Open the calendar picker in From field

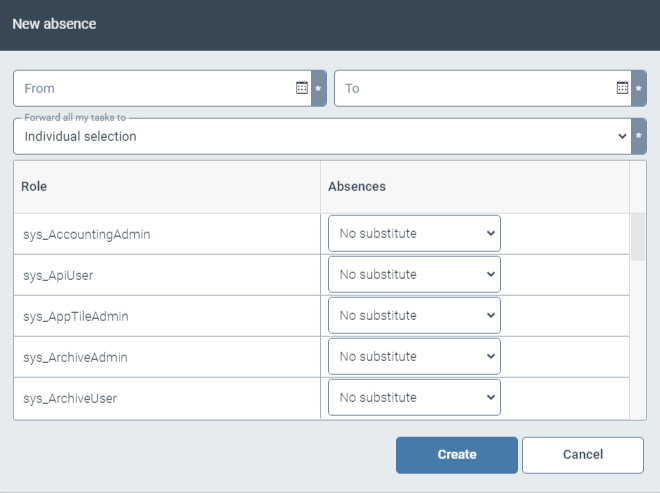(302, 88)
